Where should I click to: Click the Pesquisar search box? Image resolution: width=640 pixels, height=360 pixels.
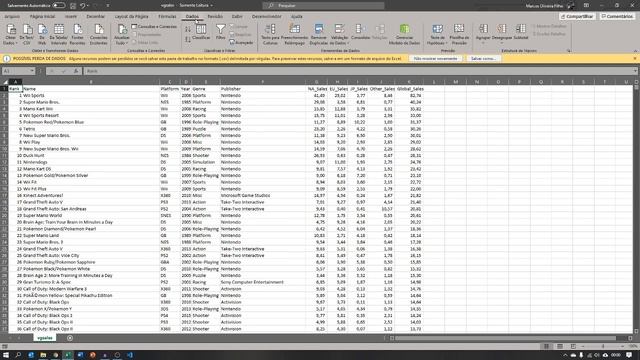click(323, 6)
